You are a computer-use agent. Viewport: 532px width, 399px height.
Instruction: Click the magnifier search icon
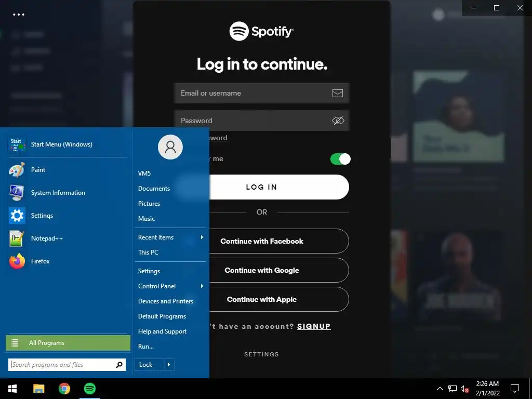119,365
